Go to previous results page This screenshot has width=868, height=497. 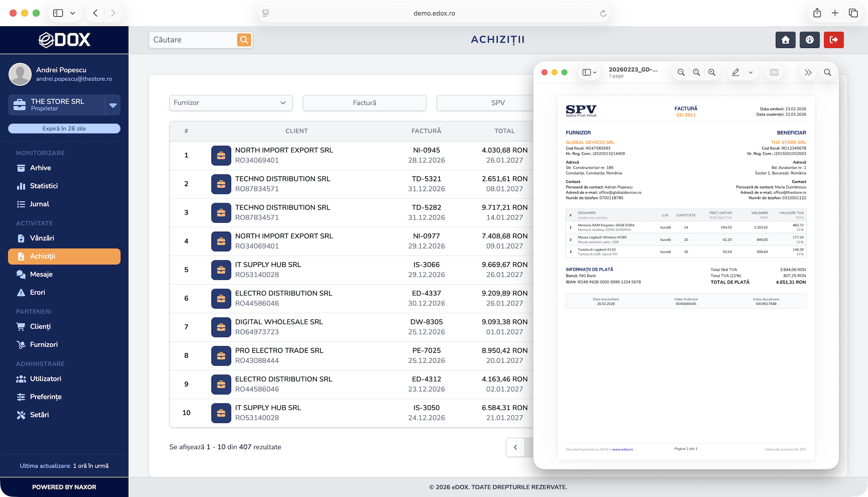coord(515,447)
